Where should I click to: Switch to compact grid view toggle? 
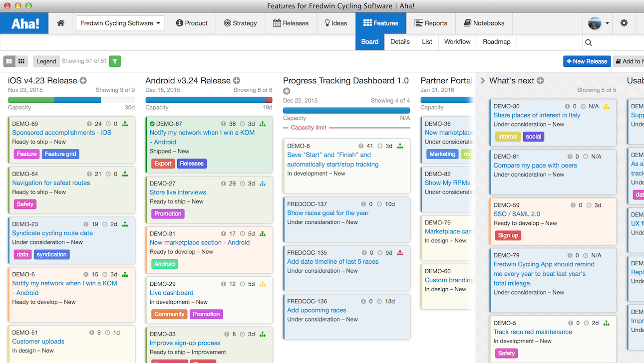coord(21,61)
